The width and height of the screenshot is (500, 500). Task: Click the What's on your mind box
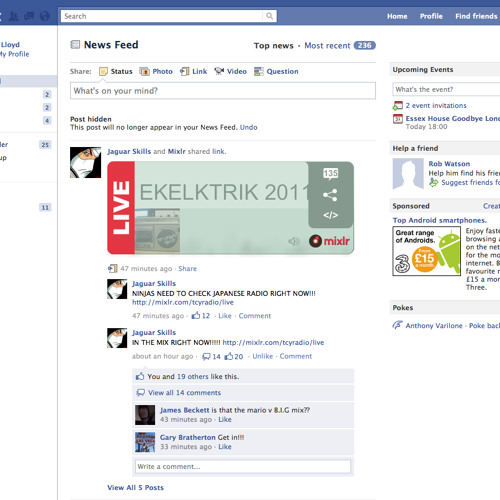pyautogui.click(x=223, y=91)
